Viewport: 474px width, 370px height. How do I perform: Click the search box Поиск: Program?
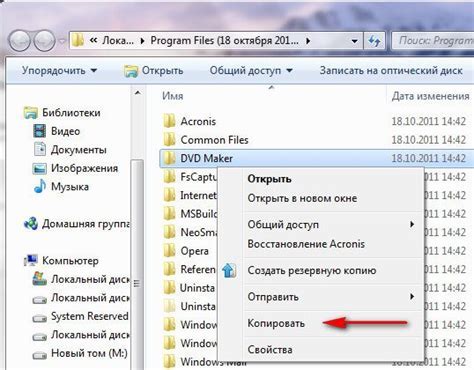coord(433,41)
